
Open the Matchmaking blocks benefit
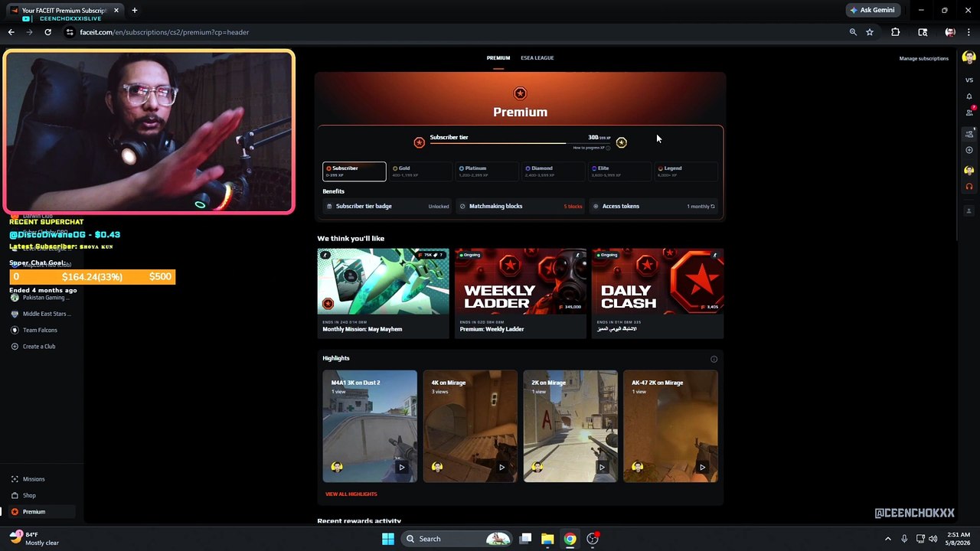point(520,207)
